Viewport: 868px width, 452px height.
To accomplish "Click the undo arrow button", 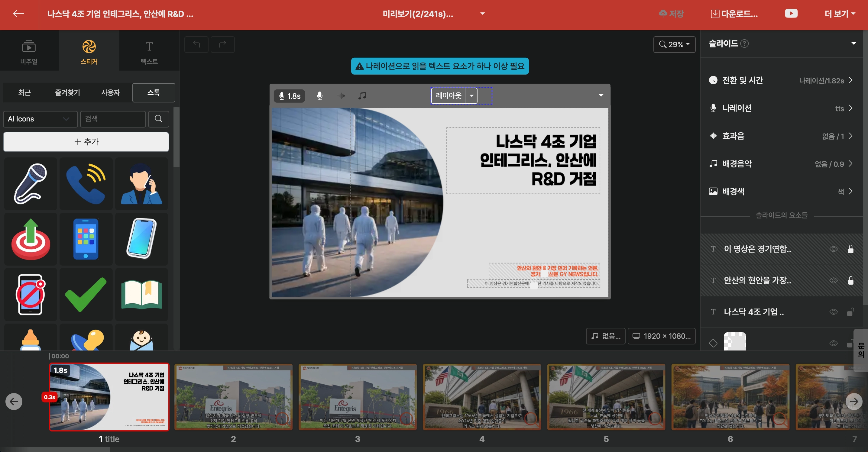I will [x=196, y=44].
